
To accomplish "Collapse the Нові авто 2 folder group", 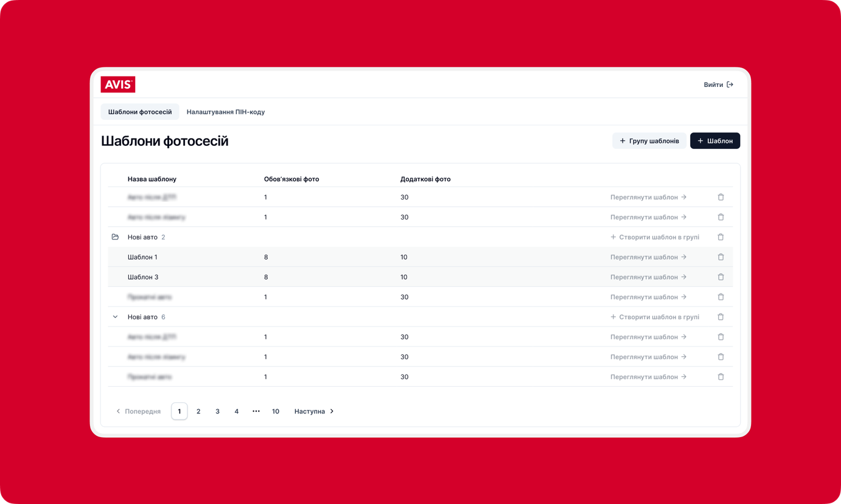I will pyautogui.click(x=115, y=237).
